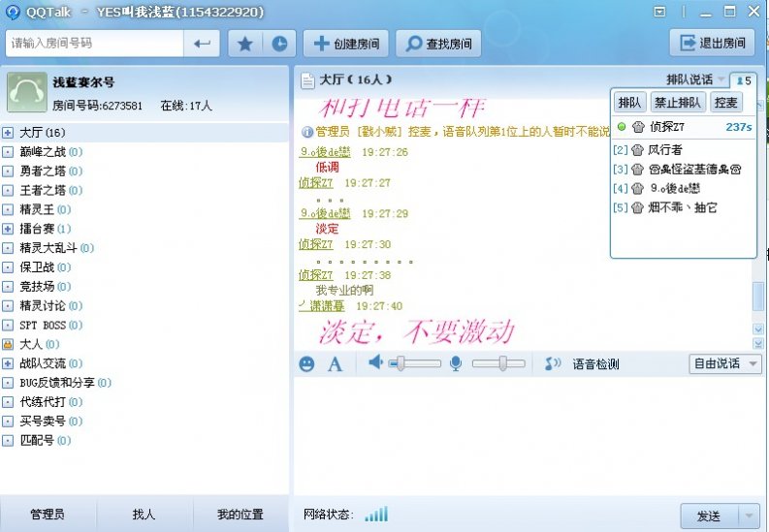Click the chat scrollbar bottom-most arrow

point(757,343)
